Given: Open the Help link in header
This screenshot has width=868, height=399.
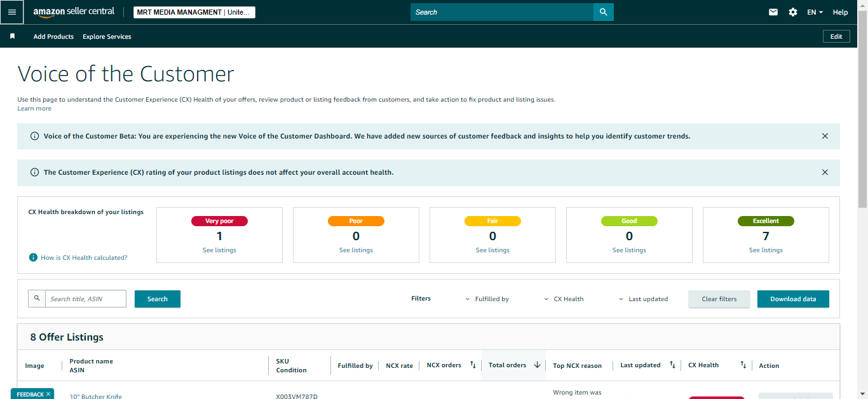Looking at the screenshot, I should click(840, 12).
